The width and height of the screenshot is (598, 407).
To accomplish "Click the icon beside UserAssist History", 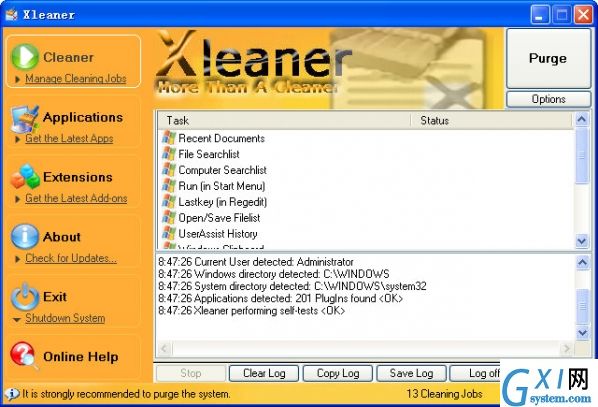I will [169, 233].
